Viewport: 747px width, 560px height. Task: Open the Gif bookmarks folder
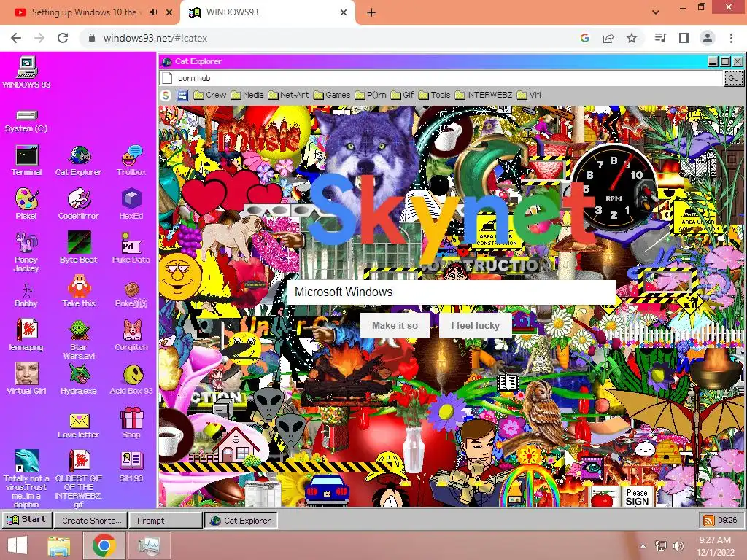click(x=403, y=96)
